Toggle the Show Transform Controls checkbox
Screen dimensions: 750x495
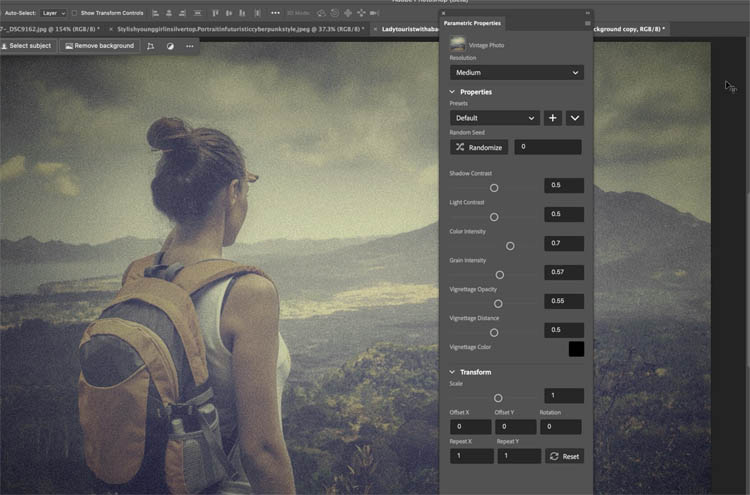coord(74,13)
